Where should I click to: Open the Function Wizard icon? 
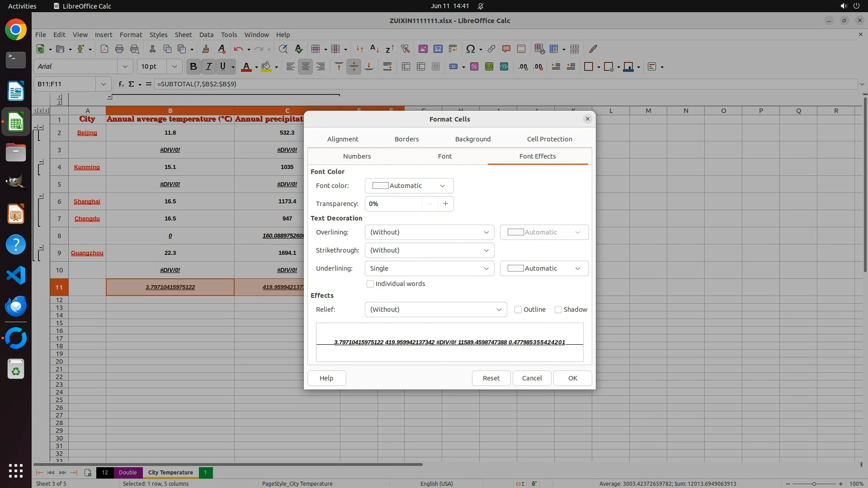coord(121,84)
